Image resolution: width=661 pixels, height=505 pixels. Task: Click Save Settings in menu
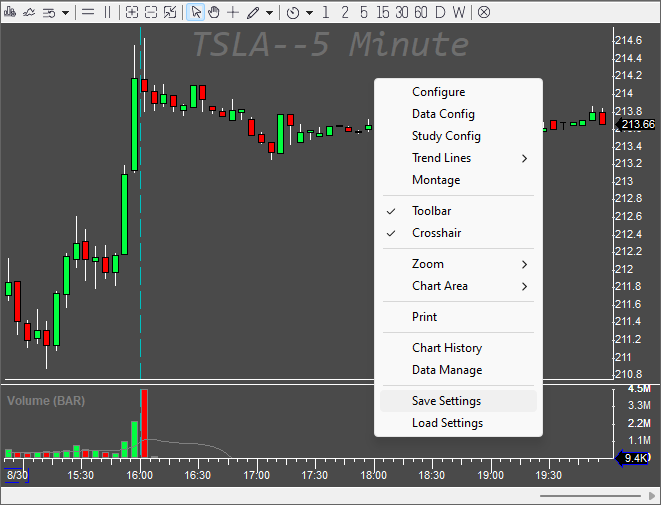point(458,401)
